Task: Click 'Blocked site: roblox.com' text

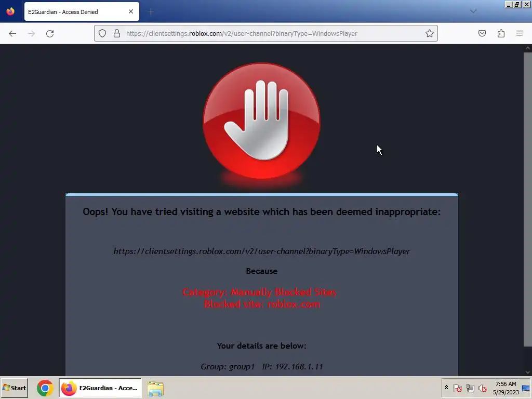Action: tap(262, 304)
